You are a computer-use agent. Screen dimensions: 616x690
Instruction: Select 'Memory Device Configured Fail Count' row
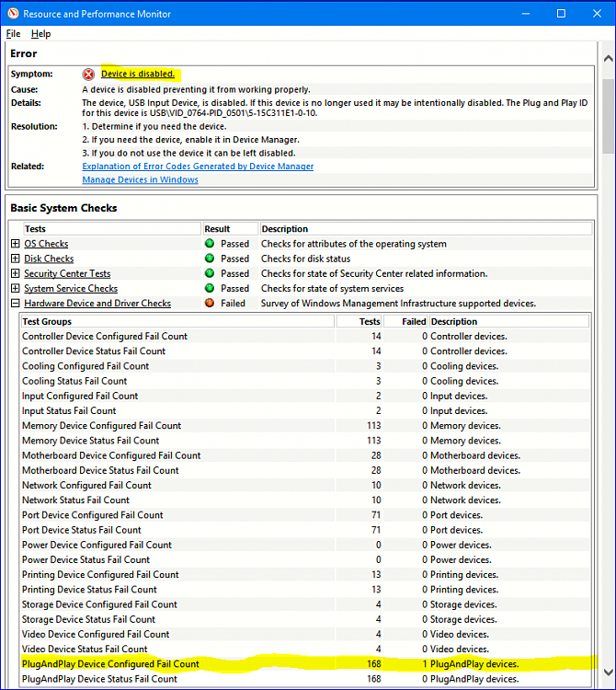305,426
